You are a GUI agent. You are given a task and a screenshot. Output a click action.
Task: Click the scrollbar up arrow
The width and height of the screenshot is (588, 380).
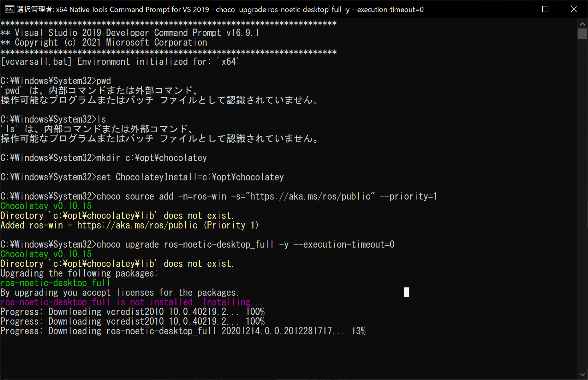[582, 24]
